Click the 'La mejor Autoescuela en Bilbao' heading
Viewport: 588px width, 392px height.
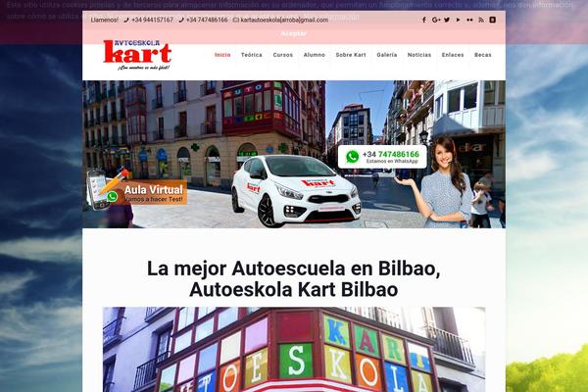(293, 278)
